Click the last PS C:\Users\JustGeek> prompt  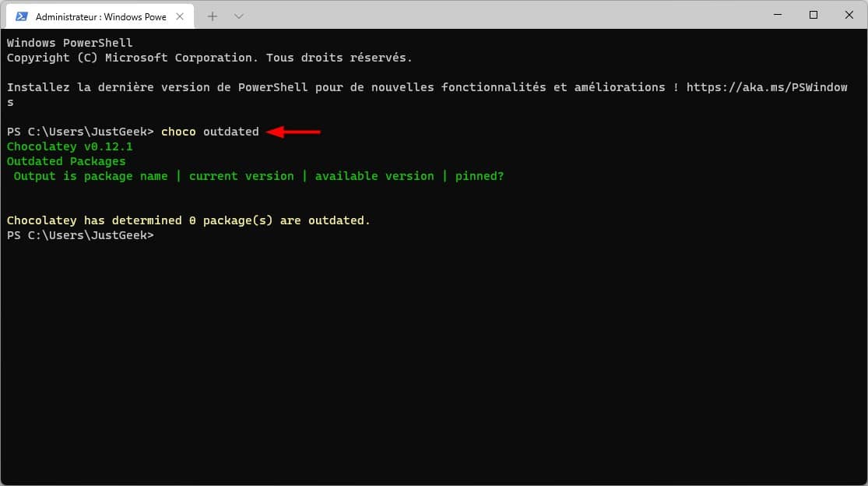click(80, 235)
